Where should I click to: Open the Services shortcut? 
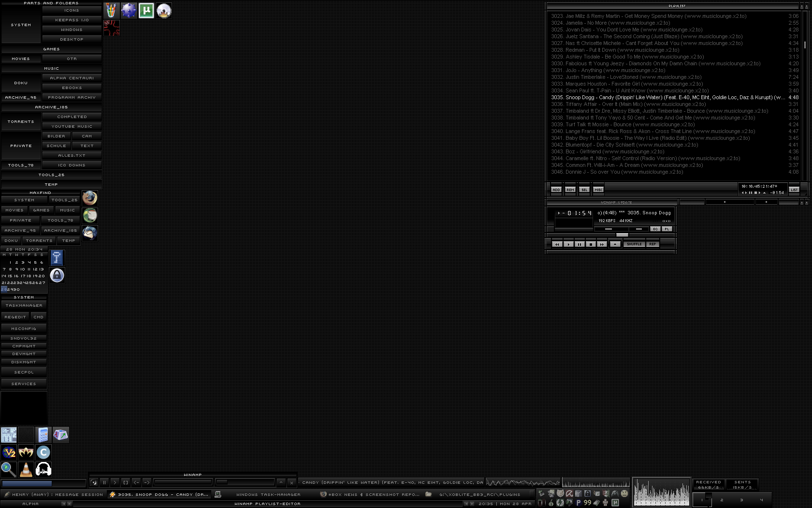(x=24, y=384)
